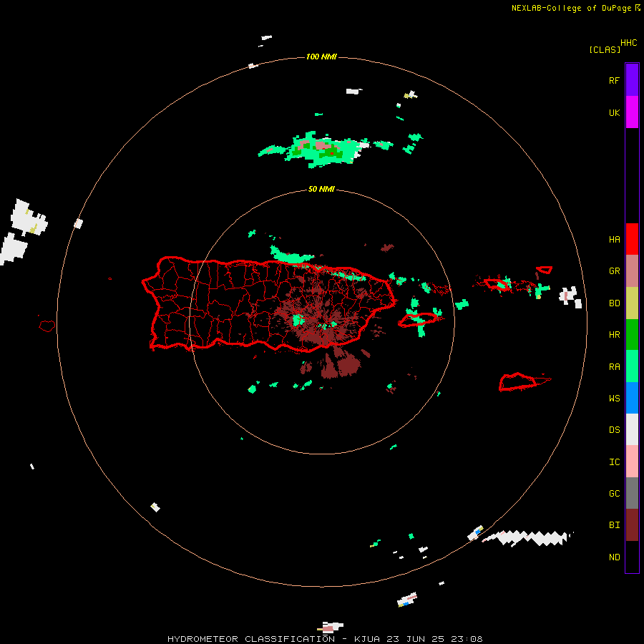Click the light pink IC ice crystals swatch
Image resolution: width=644 pixels, height=644 pixels.
pyautogui.click(x=632, y=462)
